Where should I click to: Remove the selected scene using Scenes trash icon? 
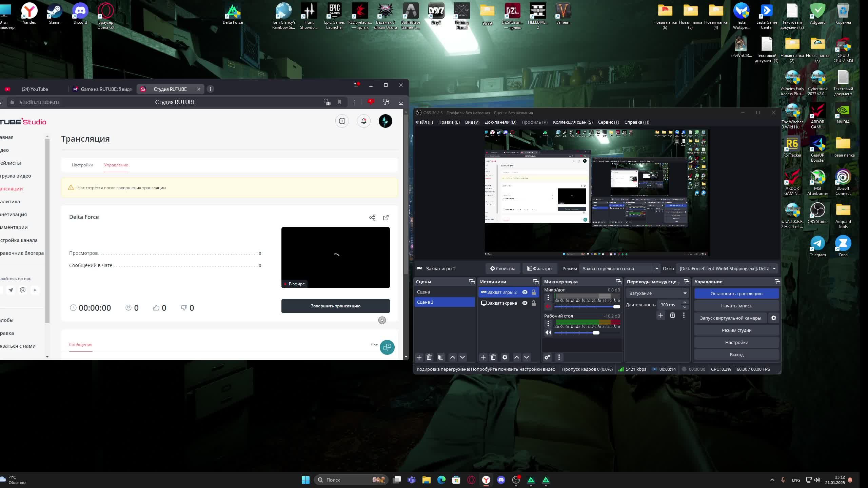point(429,357)
